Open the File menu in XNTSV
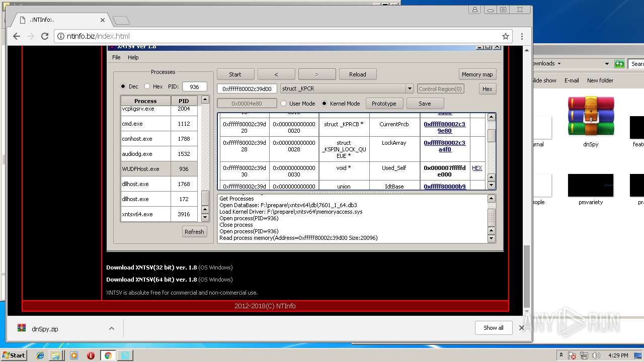This screenshot has width=644, height=362. tap(116, 57)
